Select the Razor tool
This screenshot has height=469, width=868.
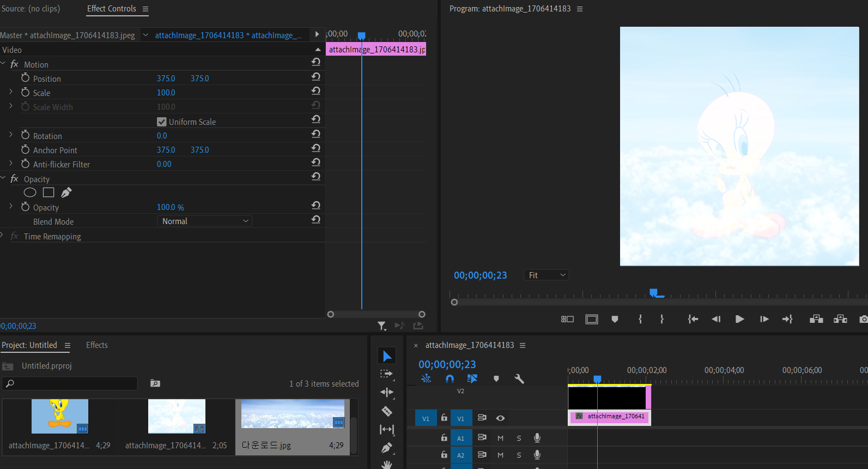pyautogui.click(x=387, y=411)
